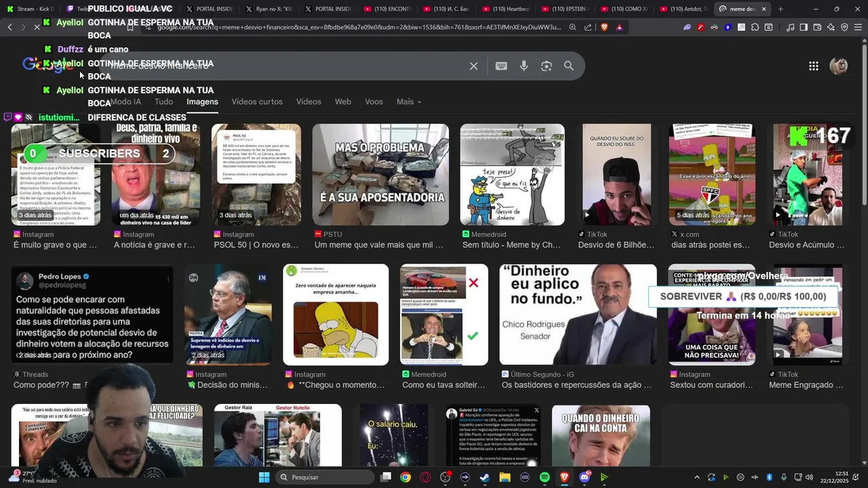Open Brave Leo AI sparkle icon

tap(831, 27)
